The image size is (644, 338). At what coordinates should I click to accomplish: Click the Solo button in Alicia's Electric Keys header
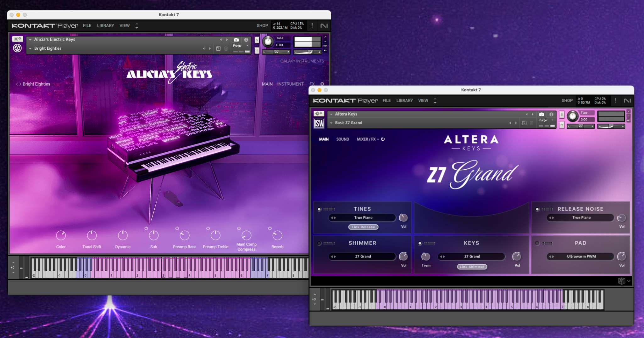[x=257, y=40]
